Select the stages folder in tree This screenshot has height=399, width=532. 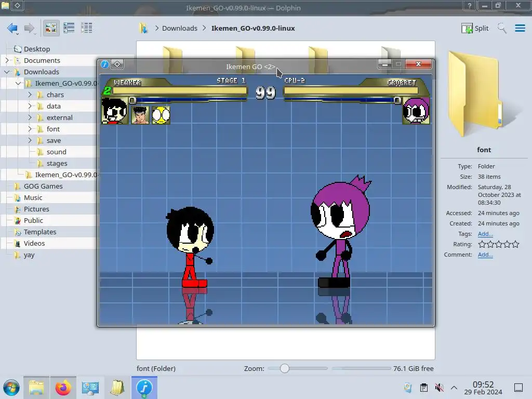57,164
